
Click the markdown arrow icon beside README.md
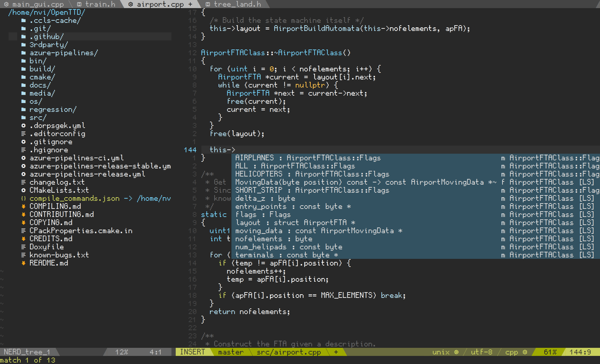click(x=23, y=263)
